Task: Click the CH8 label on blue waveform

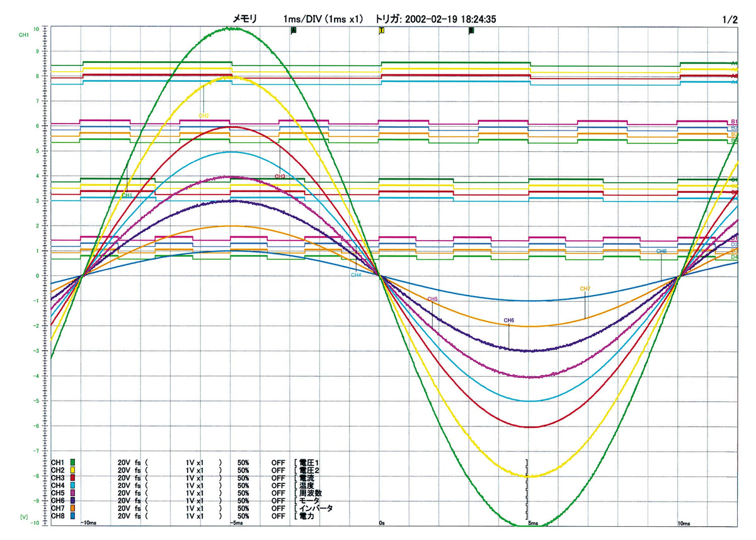Action: [661, 251]
